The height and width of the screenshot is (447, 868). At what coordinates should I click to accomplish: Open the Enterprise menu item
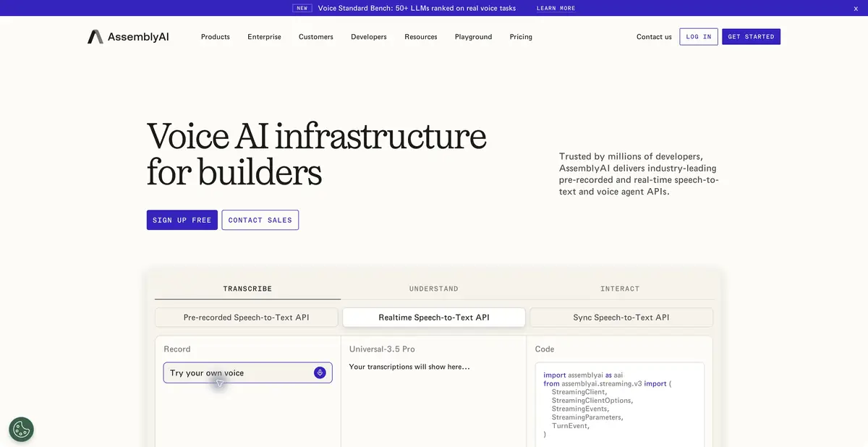pyautogui.click(x=264, y=37)
